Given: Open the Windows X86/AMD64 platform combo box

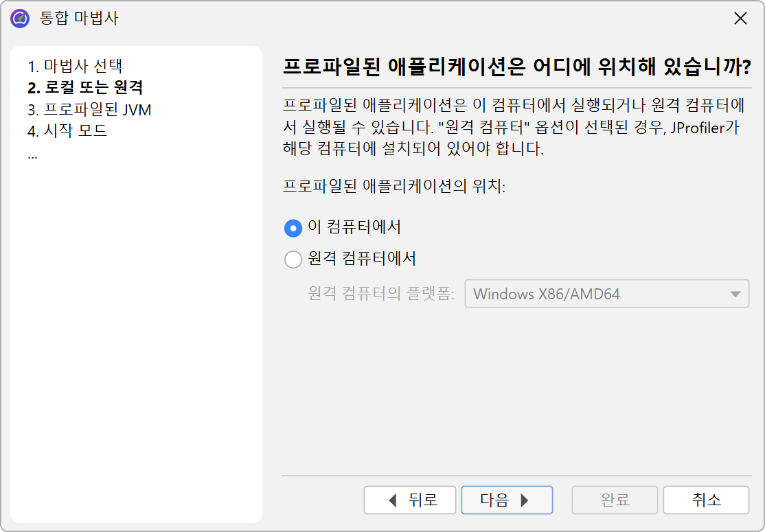Looking at the screenshot, I should tap(606, 294).
